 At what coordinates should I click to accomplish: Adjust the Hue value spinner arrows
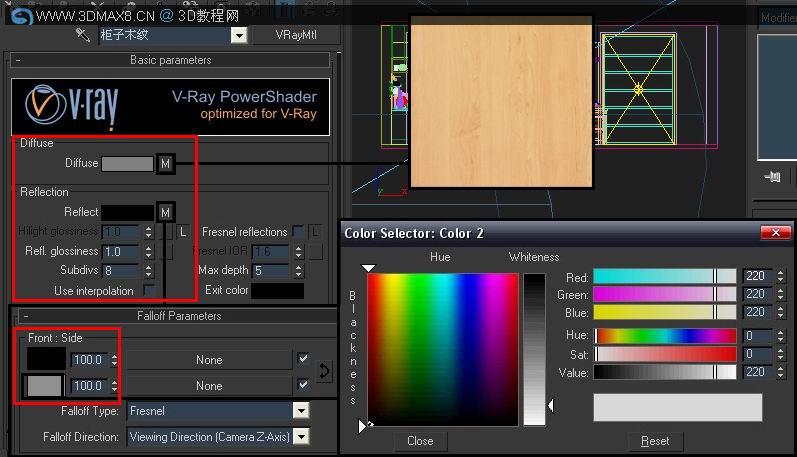click(x=781, y=336)
